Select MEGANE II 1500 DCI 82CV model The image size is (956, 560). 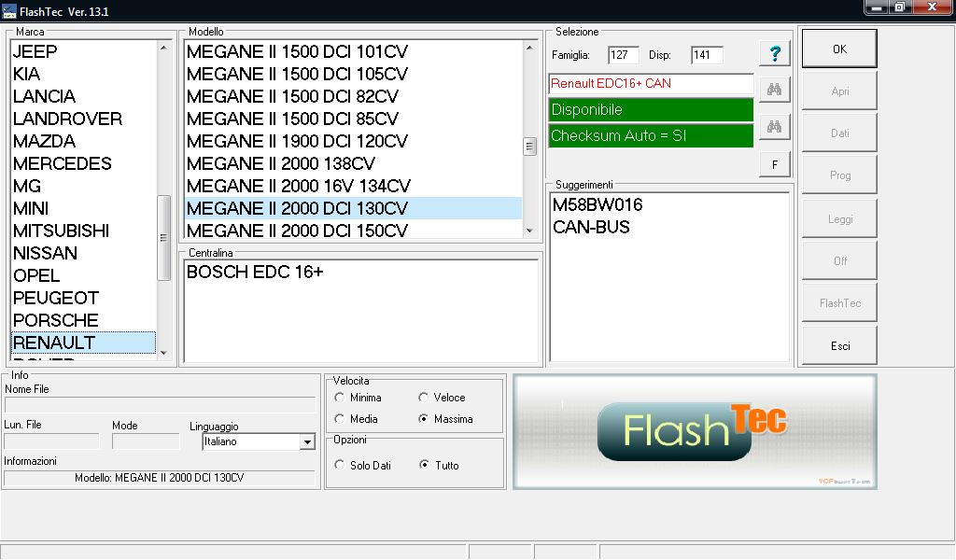tap(353, 96)
